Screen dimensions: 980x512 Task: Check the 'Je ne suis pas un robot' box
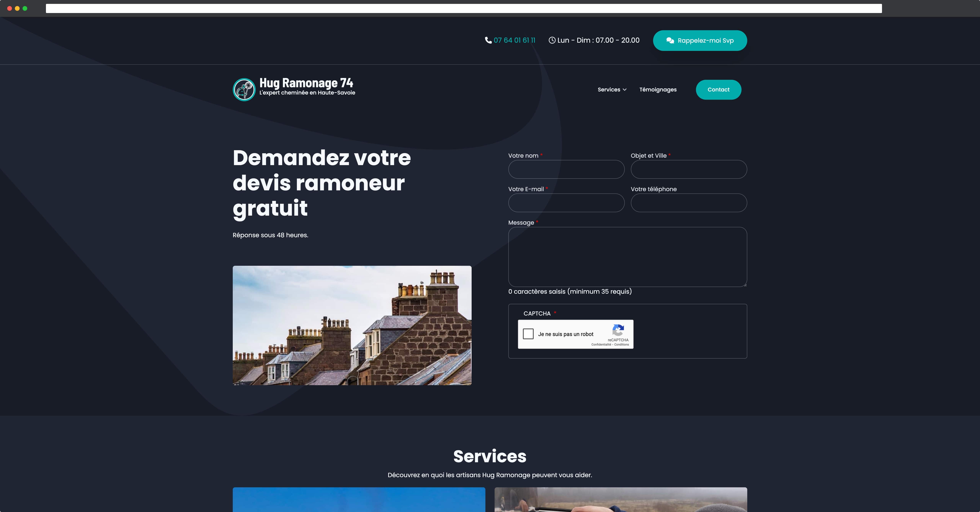pos(528,334)
